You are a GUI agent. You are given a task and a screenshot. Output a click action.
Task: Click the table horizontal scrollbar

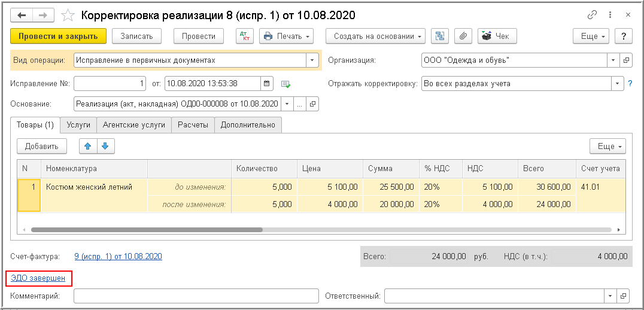[x=147, y=229]
